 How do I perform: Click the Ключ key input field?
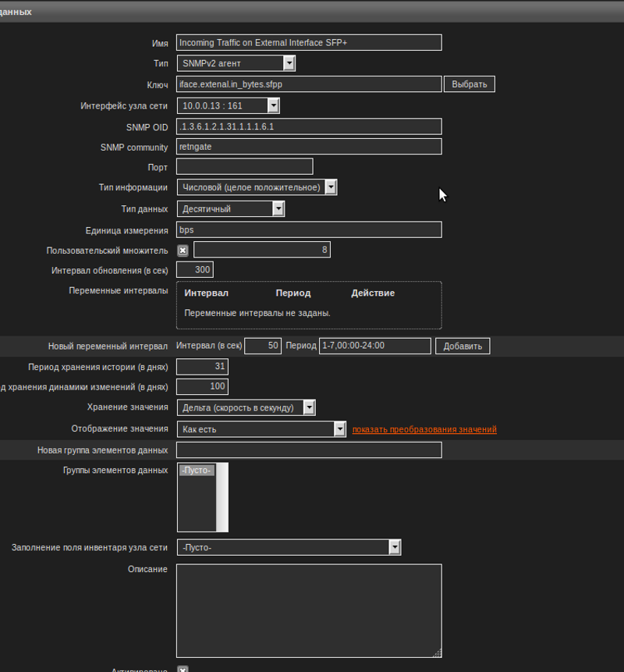[x=309, y=84]
